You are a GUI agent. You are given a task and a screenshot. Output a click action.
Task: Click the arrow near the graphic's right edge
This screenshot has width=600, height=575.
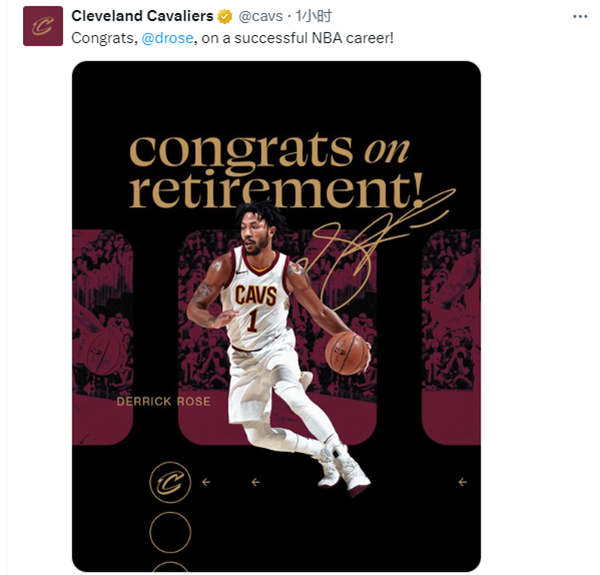coord(462,482)
